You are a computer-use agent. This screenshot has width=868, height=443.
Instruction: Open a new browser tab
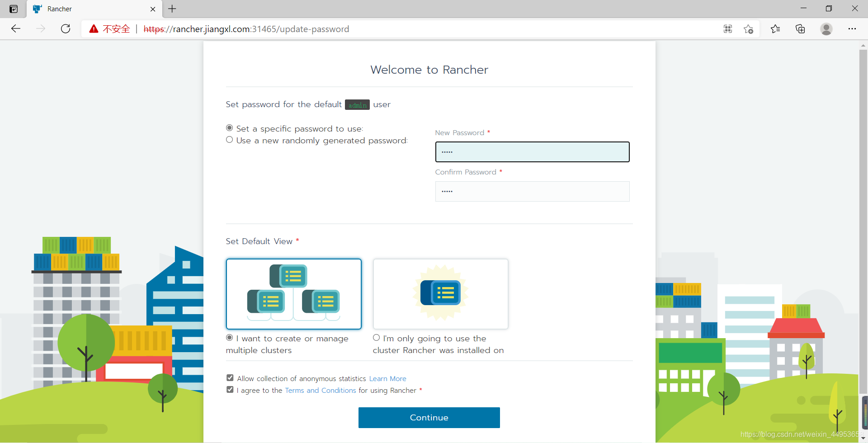(172, 9)
